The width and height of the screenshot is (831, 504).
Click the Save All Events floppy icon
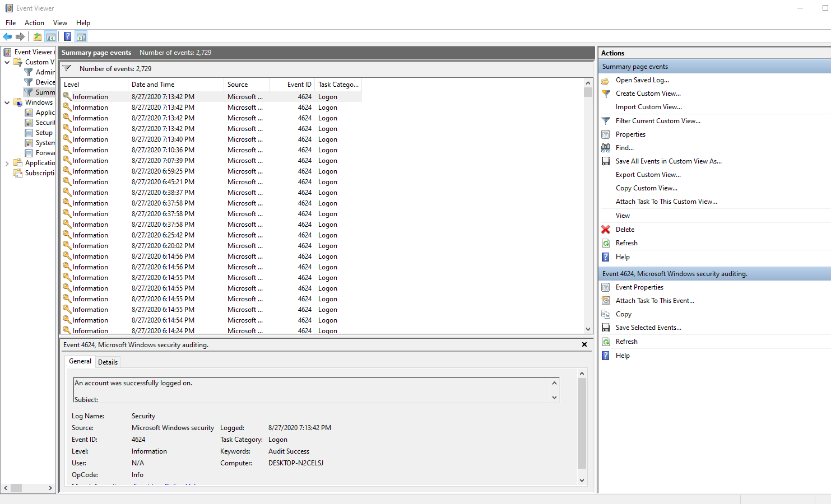606,161
